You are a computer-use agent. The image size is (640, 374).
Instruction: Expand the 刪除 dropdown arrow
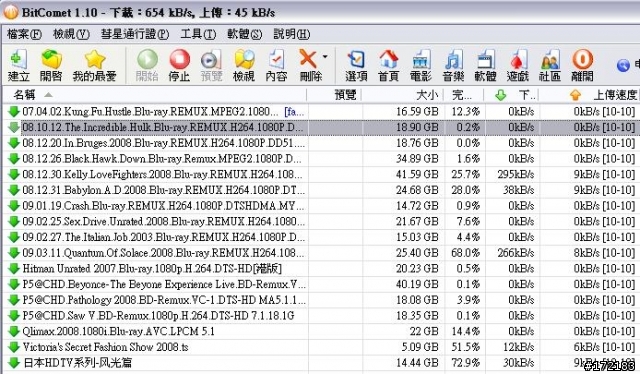[325, 56]
